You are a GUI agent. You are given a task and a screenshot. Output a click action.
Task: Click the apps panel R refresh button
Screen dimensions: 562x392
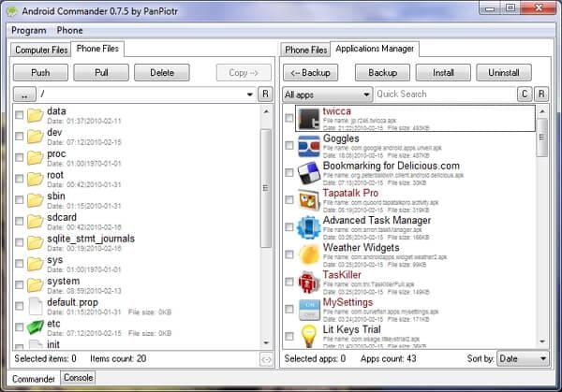coord(541,94)
